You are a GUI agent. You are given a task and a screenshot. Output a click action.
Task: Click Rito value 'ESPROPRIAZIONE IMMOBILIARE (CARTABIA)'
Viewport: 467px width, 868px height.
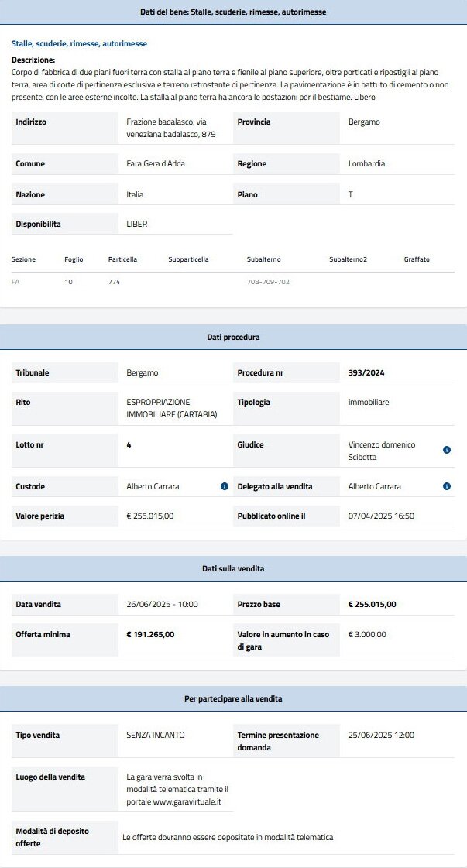coord(172,408)
